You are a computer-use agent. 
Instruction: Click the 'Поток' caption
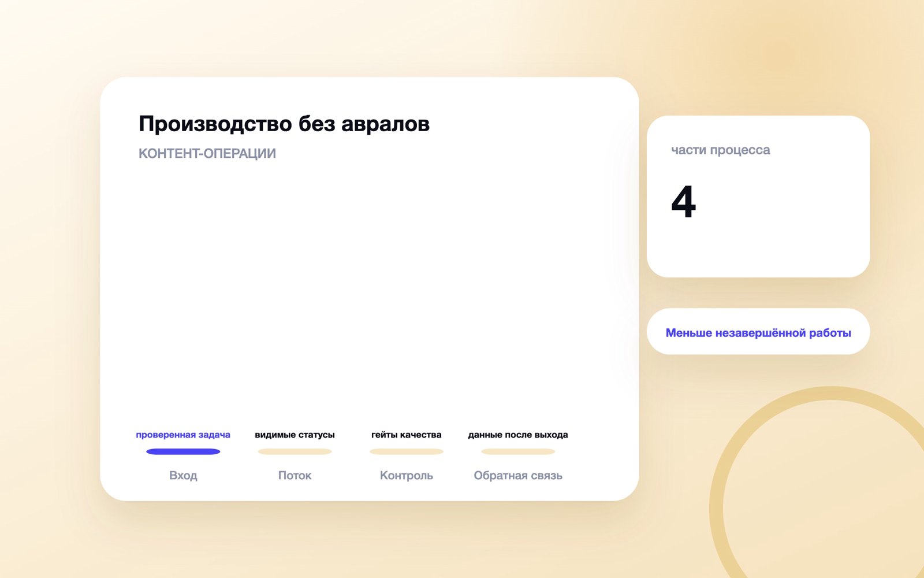tap(295, 475)
